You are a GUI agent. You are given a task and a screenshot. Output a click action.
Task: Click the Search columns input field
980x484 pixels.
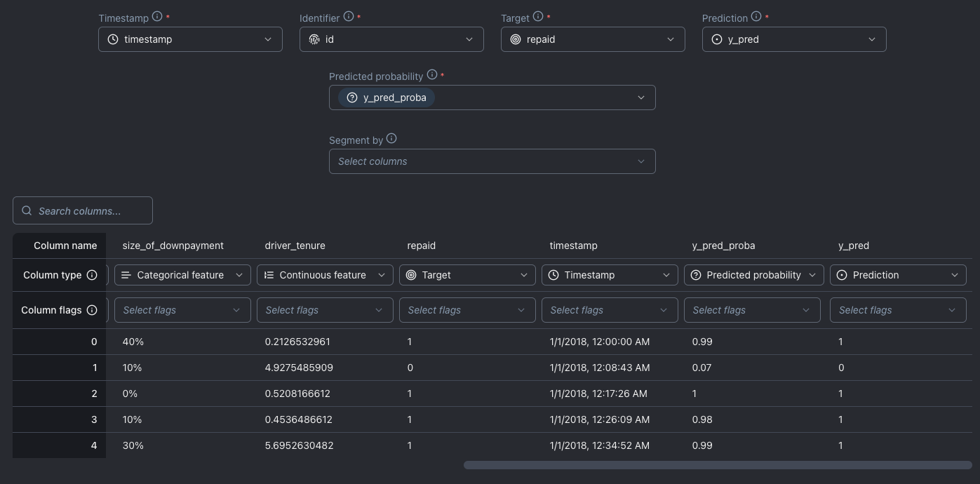[83, 210]
